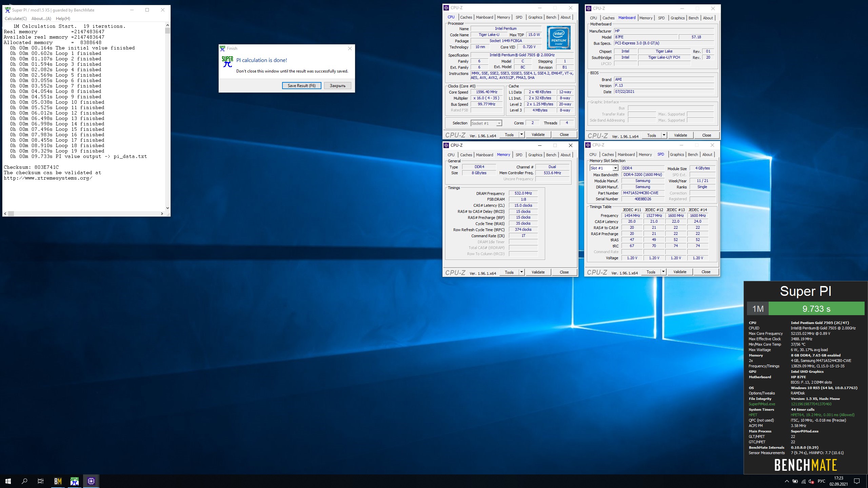Click the taskbar clock 17:23

tap(839, 479)
